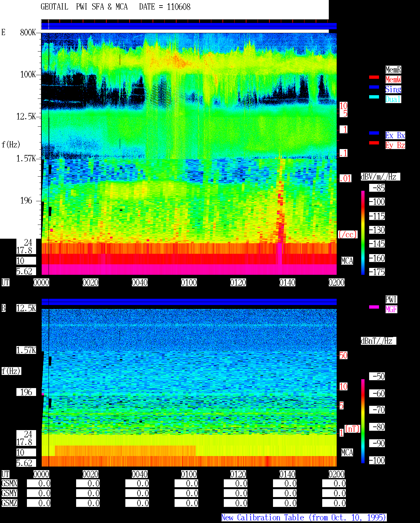Viewport: 420px width, 523px height.
Task: Click the cyan Dual legend swatch
Action: (x=374, y=97)
